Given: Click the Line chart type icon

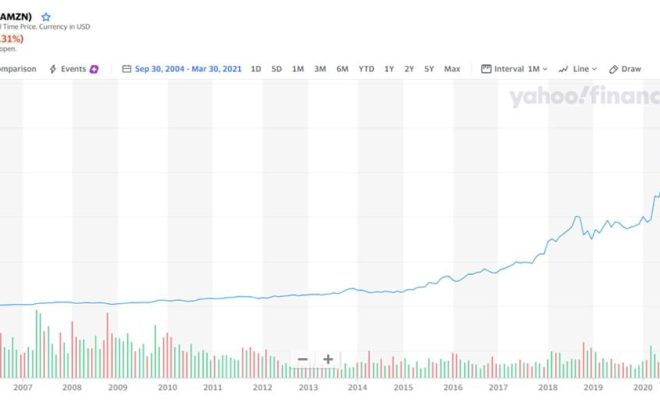Looking at the screenshot, I should [x=563, y=69].
